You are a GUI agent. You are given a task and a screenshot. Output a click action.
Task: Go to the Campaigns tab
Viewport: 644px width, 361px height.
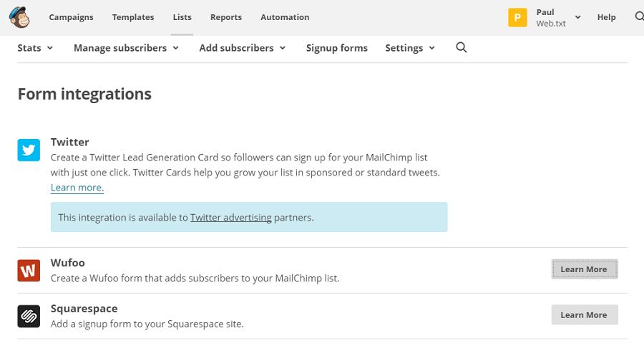click(71, 17)
